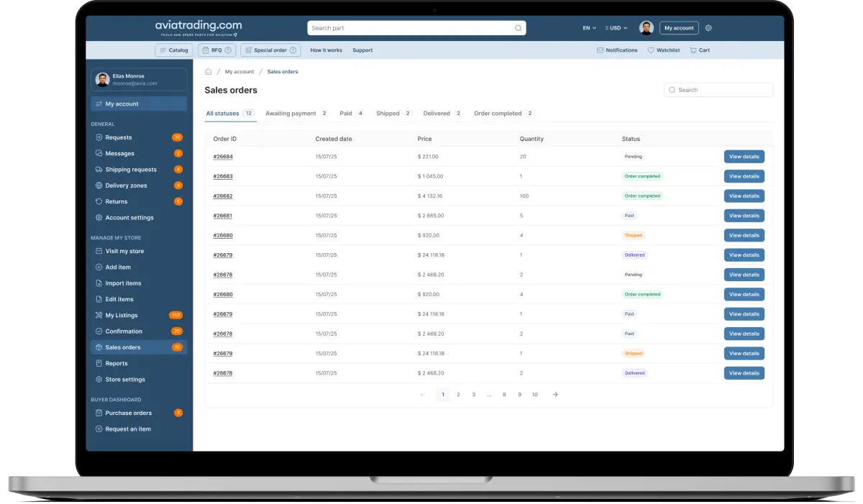Go to page 8 in pagination

(x=504, y=395)
